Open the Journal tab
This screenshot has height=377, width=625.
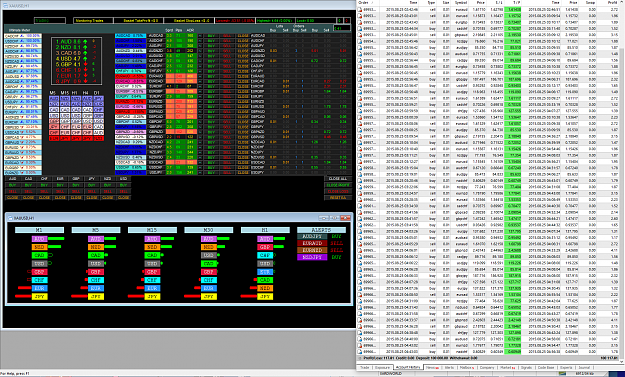pyautogui.click(x=584, y=367)
